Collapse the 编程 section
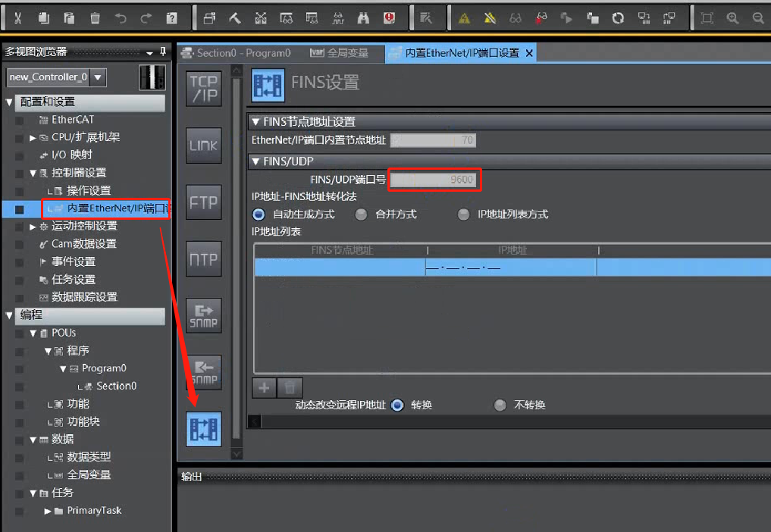The width and height of the screenshot is (771, 532). [9, 316]
